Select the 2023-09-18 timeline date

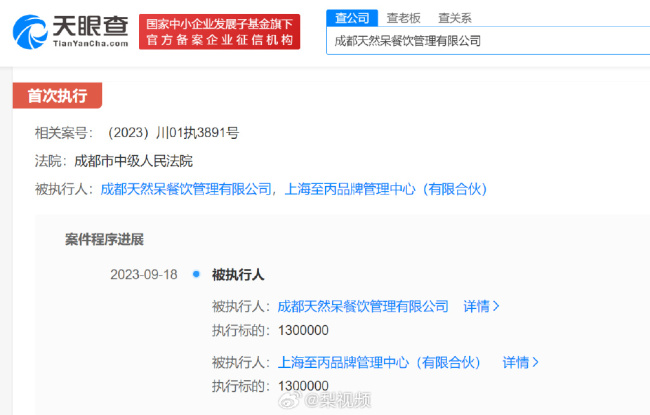pyautogui.click(x=143, y=274)
